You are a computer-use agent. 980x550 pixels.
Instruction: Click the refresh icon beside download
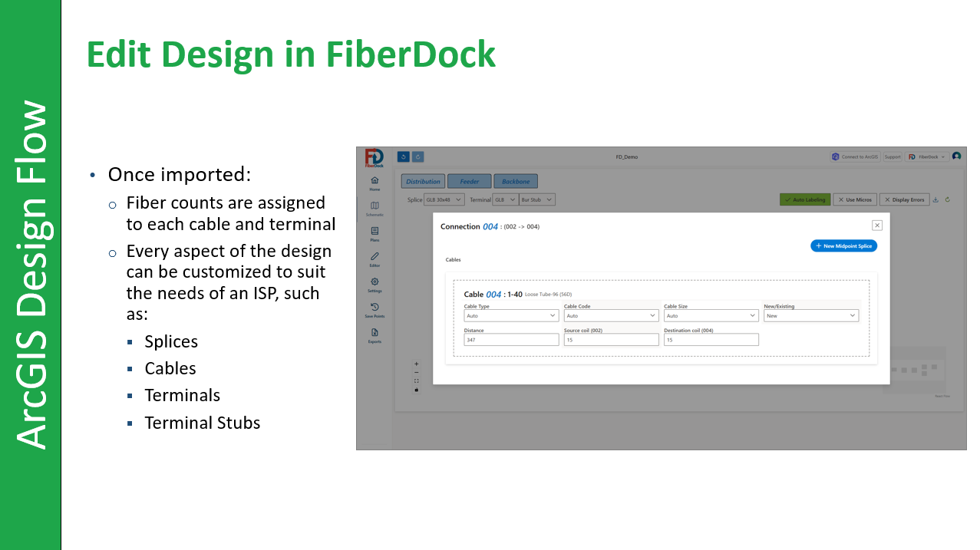948,199
